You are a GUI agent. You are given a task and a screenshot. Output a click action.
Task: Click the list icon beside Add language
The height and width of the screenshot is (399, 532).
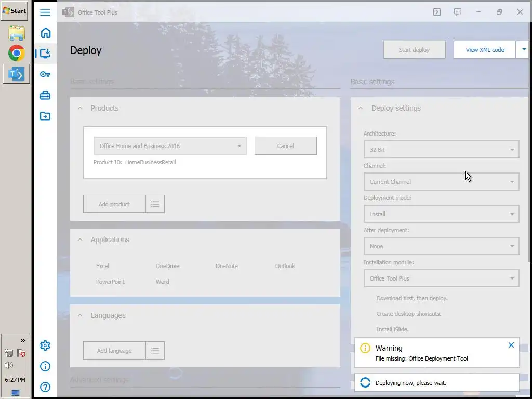tap(155, 351)
